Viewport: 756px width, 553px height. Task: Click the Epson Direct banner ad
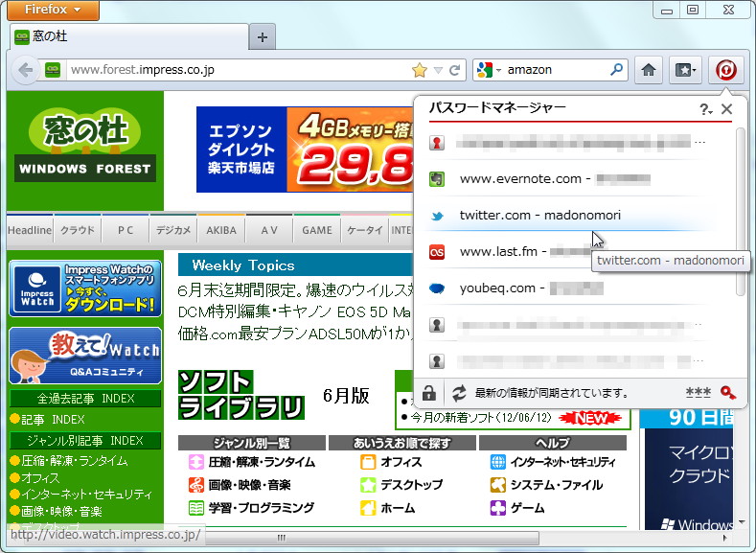pyautogui.click(x=305, y=150)
